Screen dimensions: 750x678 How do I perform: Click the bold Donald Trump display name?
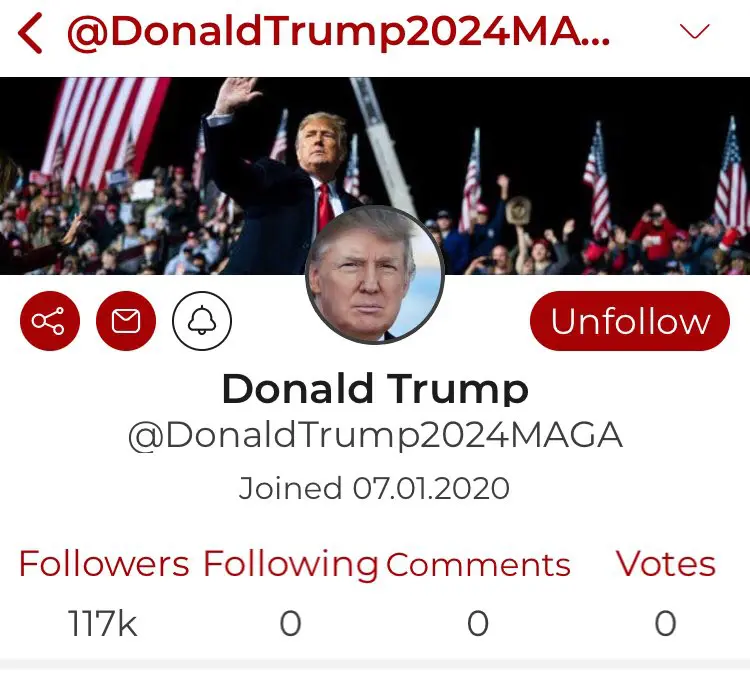point(375,388)
